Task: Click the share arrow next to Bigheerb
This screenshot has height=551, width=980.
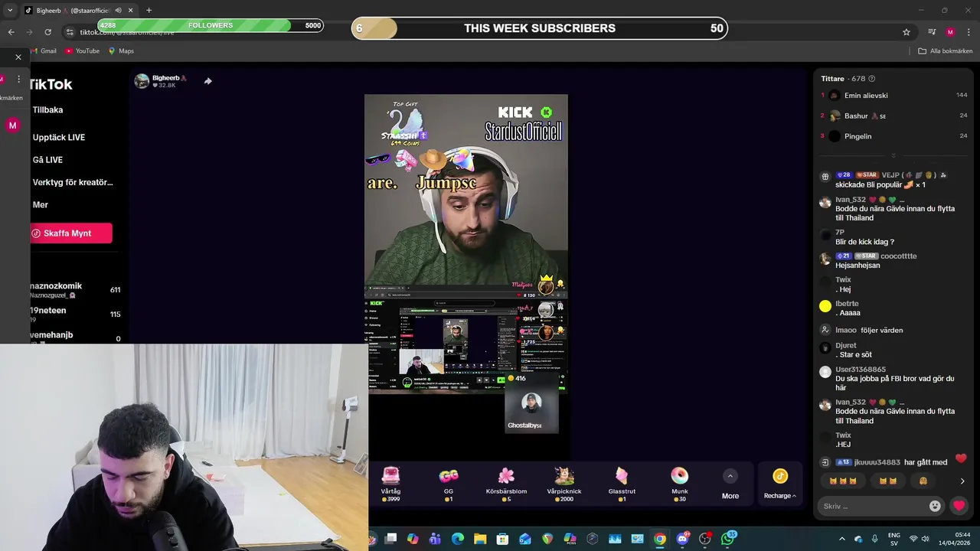Action: (207, 81)
